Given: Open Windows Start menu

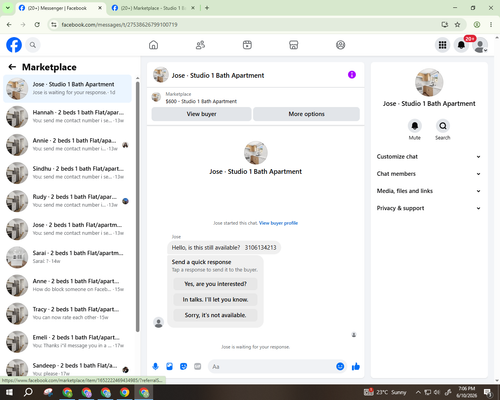Looking at the screenshot, I should click(x=9, y=392).
